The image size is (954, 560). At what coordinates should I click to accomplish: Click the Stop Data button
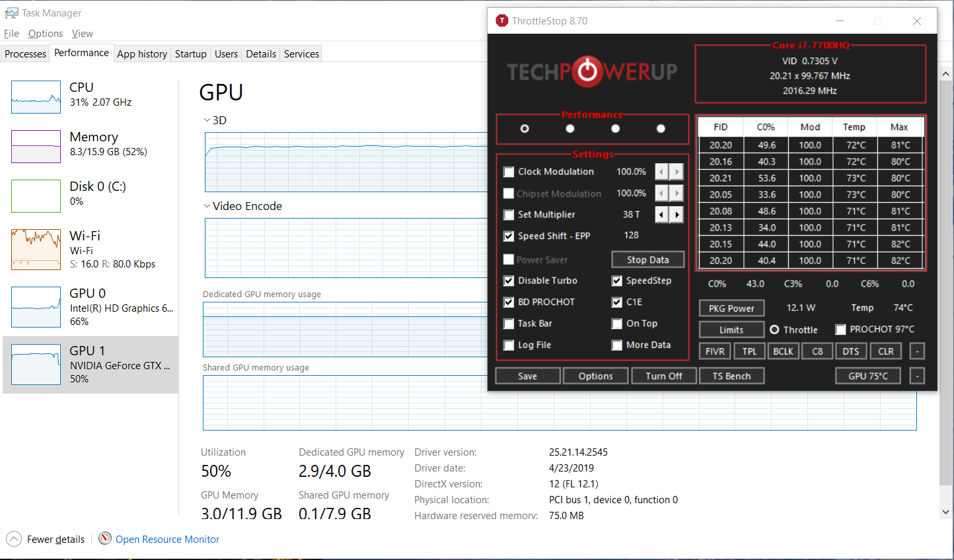tap(647, 260)
